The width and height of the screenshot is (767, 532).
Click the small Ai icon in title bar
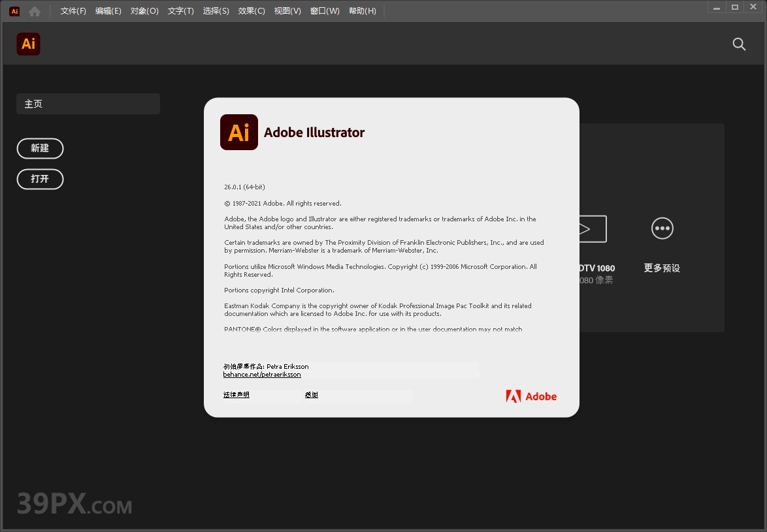[14, 10]
